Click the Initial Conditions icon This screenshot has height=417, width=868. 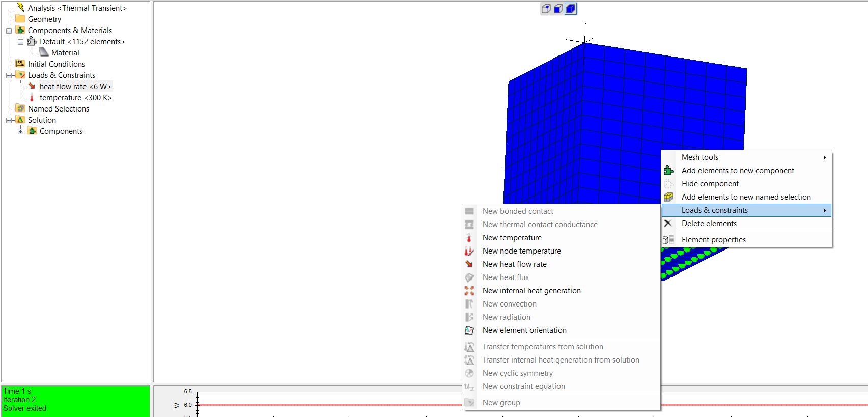coord(20,64)
